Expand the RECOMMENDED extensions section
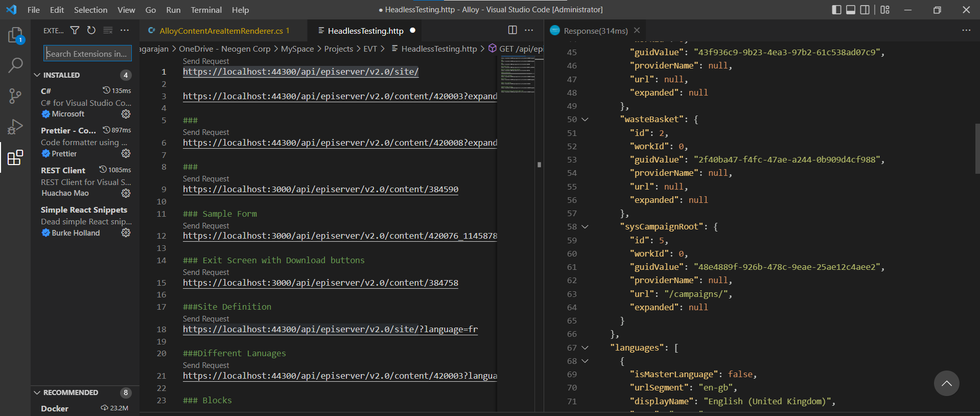 (37, 392)
